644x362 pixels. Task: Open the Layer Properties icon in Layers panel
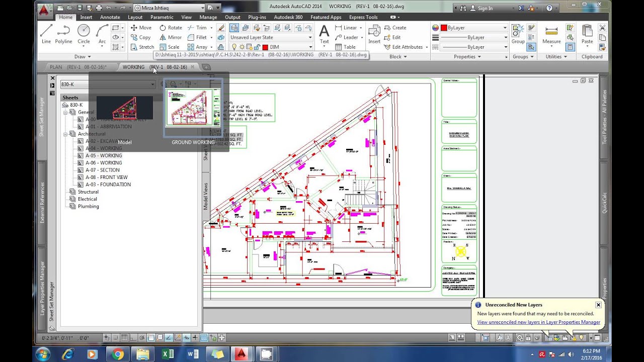click(234, 28)
